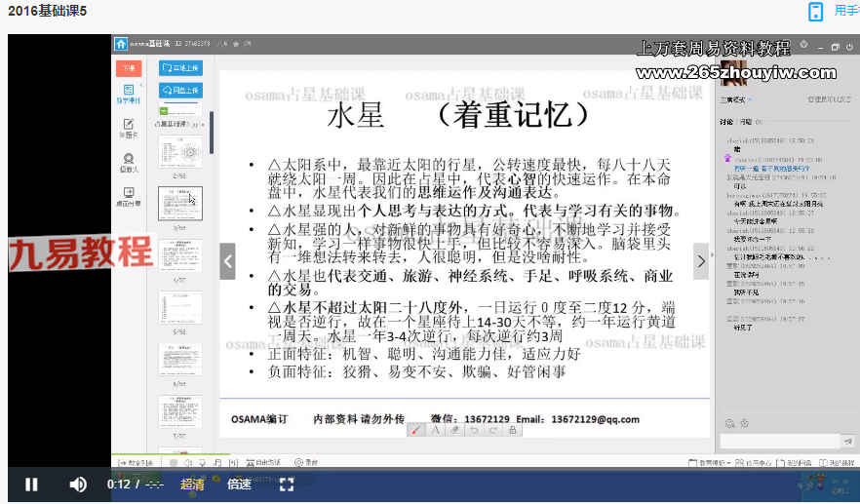Select the eraser tool in the drawing toolbar
The height and width of the screenshot is (504, 860).
tap(454, 431)
